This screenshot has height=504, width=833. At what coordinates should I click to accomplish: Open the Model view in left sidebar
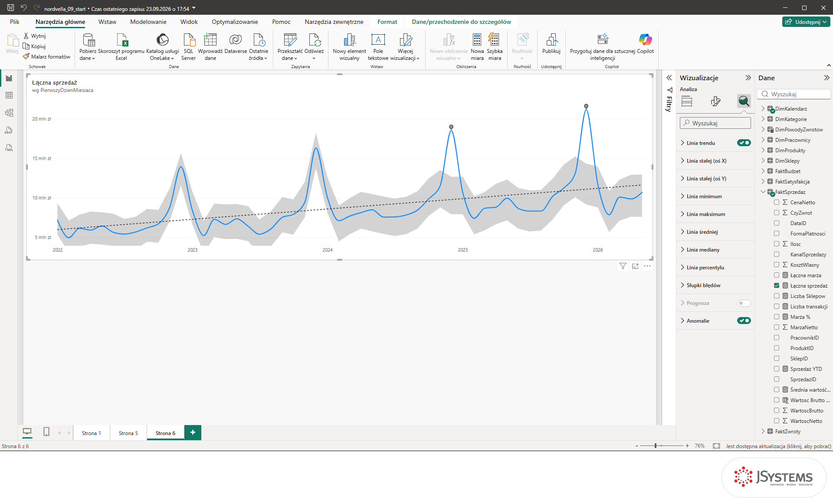point(9,113)
